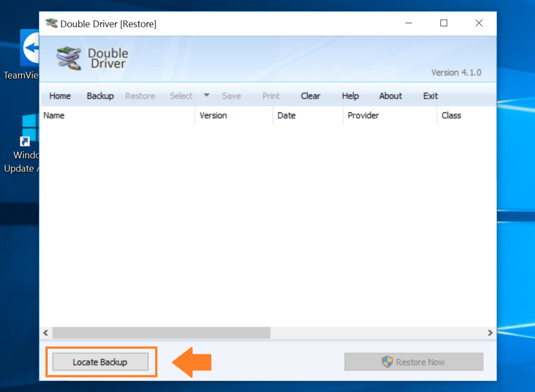
Task: Sort list by the Version column header
Action: (234, 116)
